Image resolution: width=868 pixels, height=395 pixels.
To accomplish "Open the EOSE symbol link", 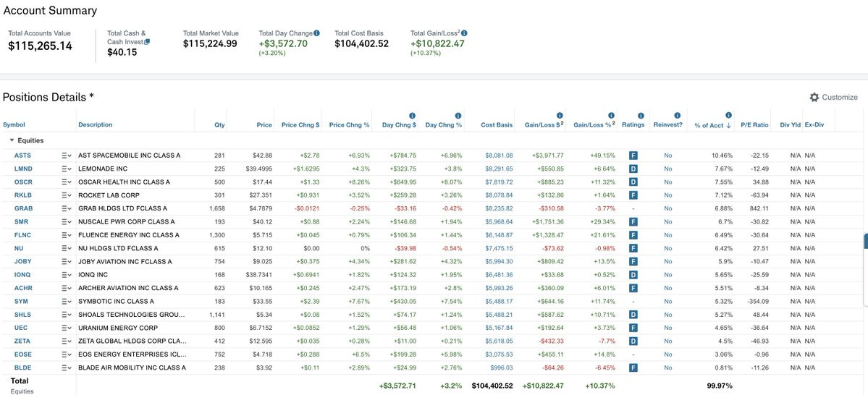I will point(23,354).
